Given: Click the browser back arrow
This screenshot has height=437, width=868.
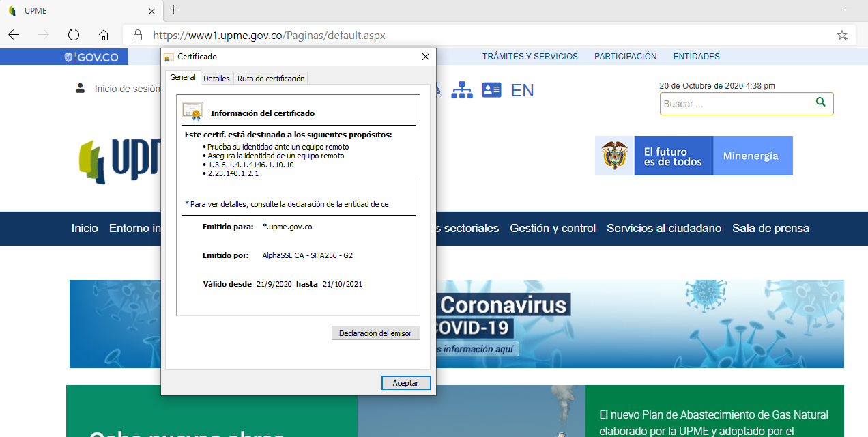Looking at the screenshot, I should 14,35.
